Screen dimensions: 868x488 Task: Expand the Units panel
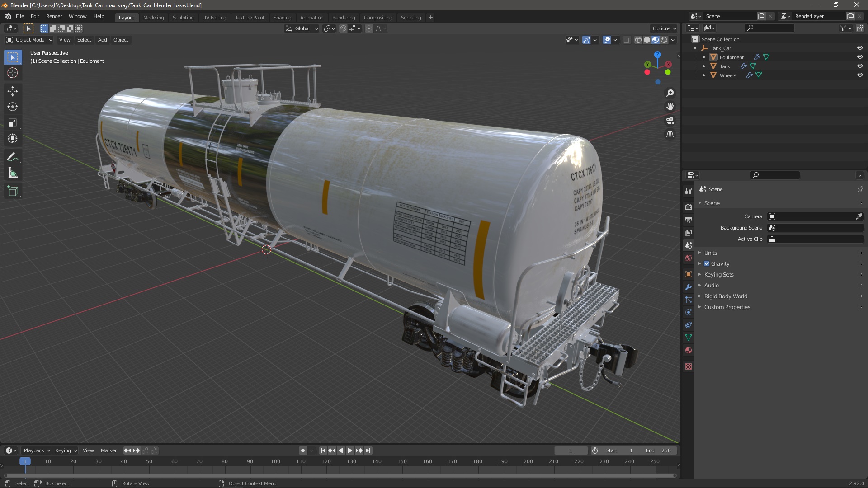(710, 253)
